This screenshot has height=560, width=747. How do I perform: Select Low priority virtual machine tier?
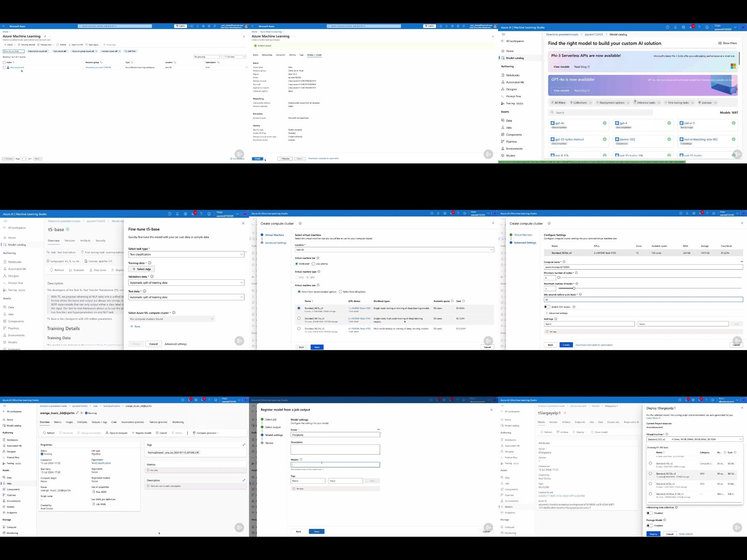point(313,264)
